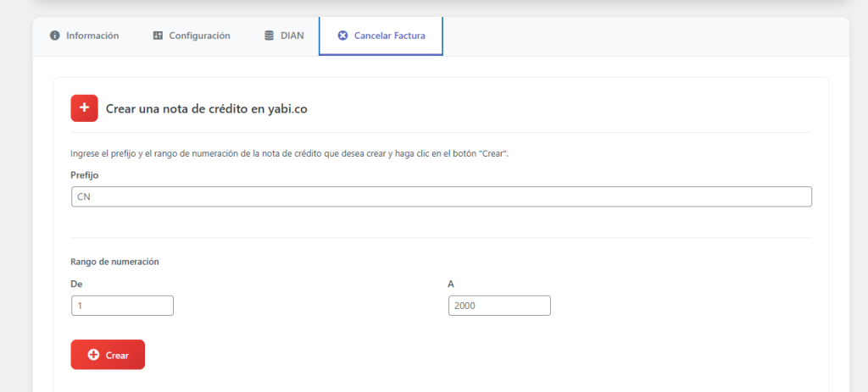Click the info circle icon on Información

tap(55, 36)
